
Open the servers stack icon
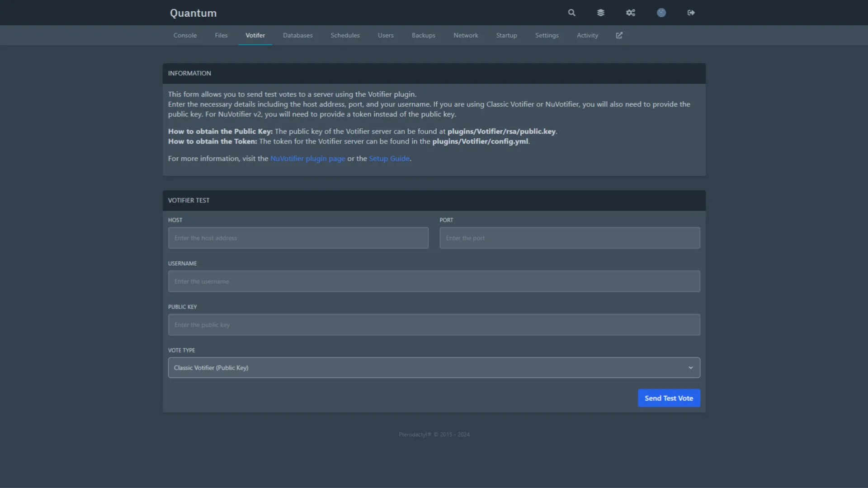click(x=601, y=13)
